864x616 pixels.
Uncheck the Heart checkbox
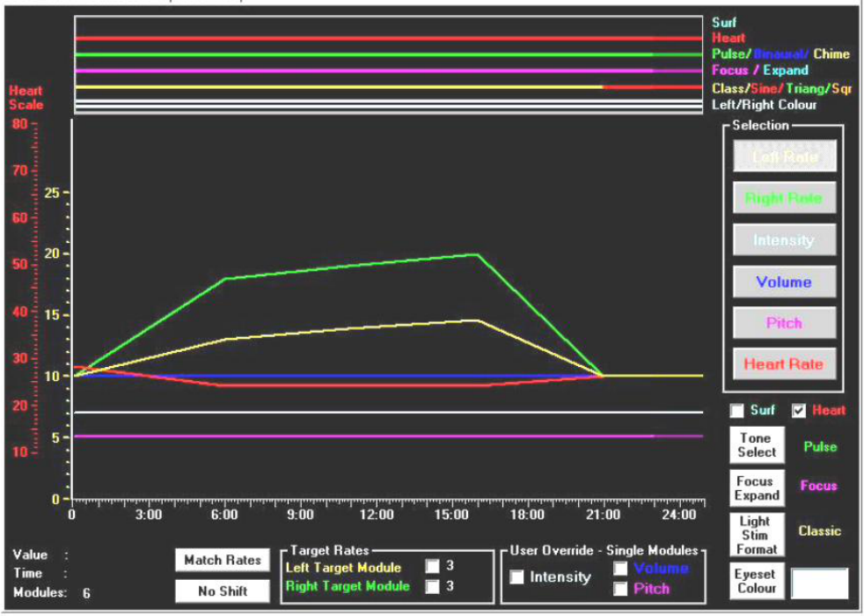tap(799, 411)
